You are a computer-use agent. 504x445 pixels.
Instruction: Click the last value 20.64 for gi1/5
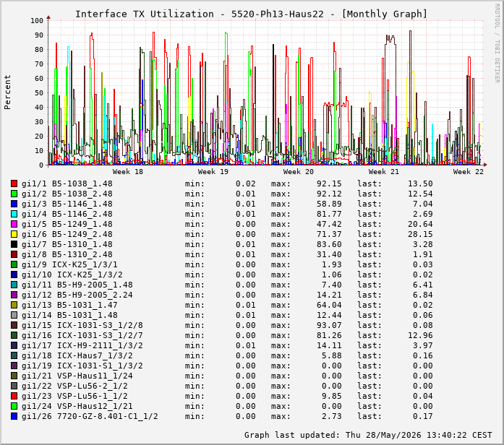(420, 224)
